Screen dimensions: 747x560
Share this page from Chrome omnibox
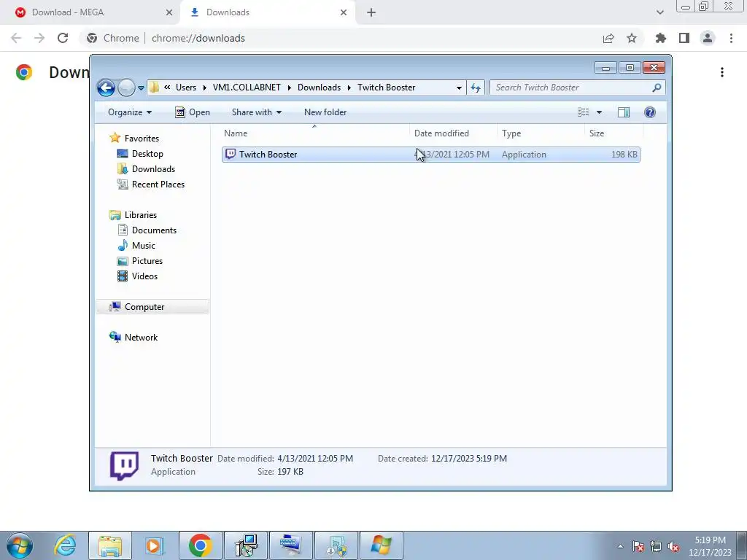pyautogui.click(x=608, y=38)
